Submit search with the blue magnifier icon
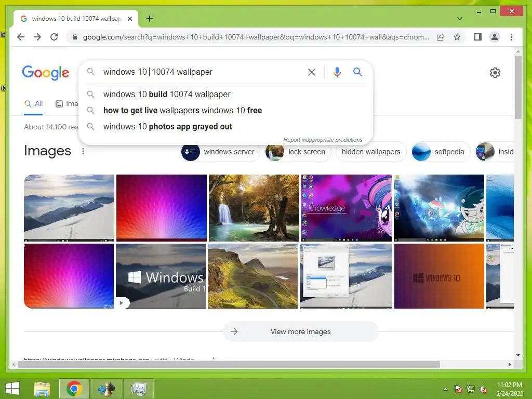The width and height of the screenshot is (532, 399). click(357, 72)
